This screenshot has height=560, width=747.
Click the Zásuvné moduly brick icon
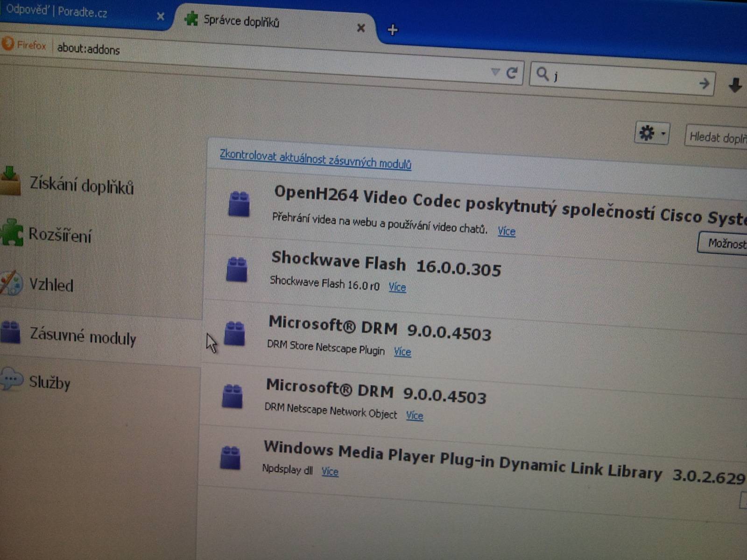click(10, 332)
